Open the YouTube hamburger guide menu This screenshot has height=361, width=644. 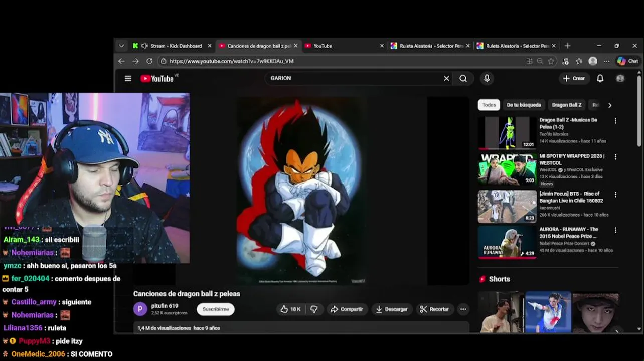[x=128, y=78]
